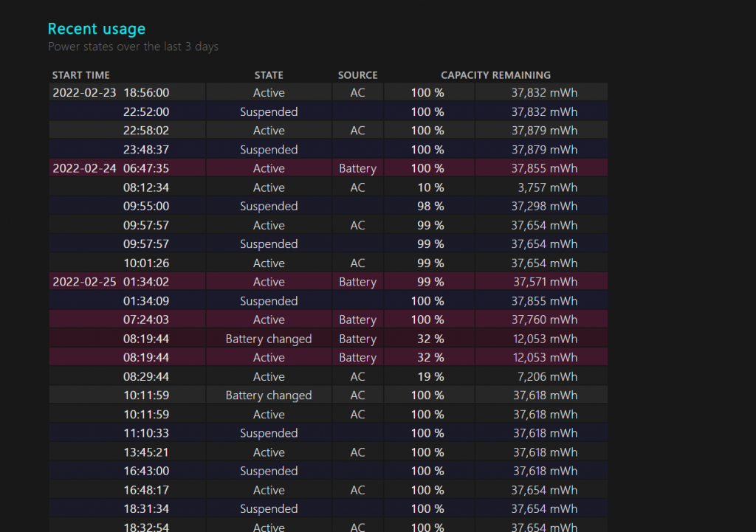Click the STATE column header
The height and width of the screenshot is (532, 756).
(x=269, y=75)
